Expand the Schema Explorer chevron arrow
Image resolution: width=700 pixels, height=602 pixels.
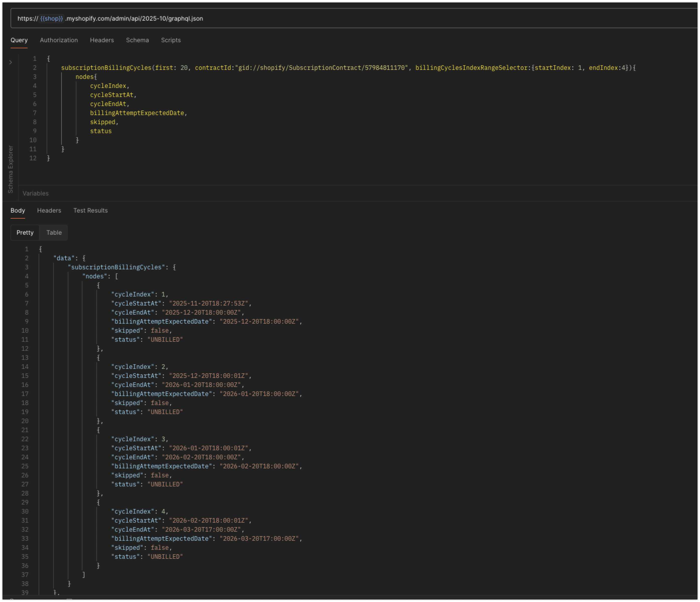click(x=11, y=62)
